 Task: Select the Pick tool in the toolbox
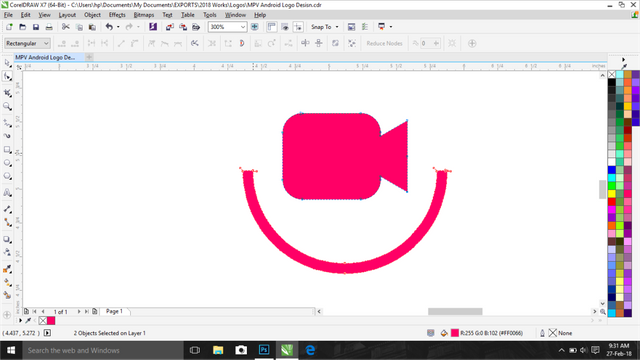(x=7, y=63)
